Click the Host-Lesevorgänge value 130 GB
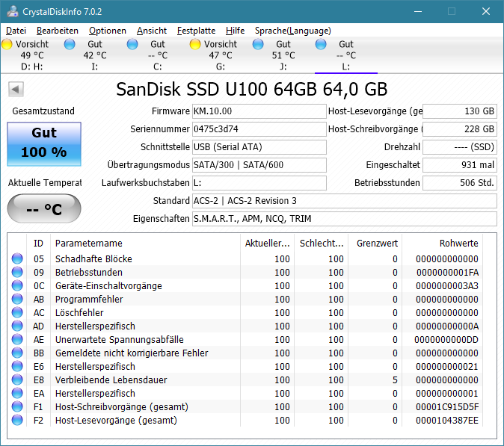This screenshot has height=446, width=504. [x=460, y=111]
